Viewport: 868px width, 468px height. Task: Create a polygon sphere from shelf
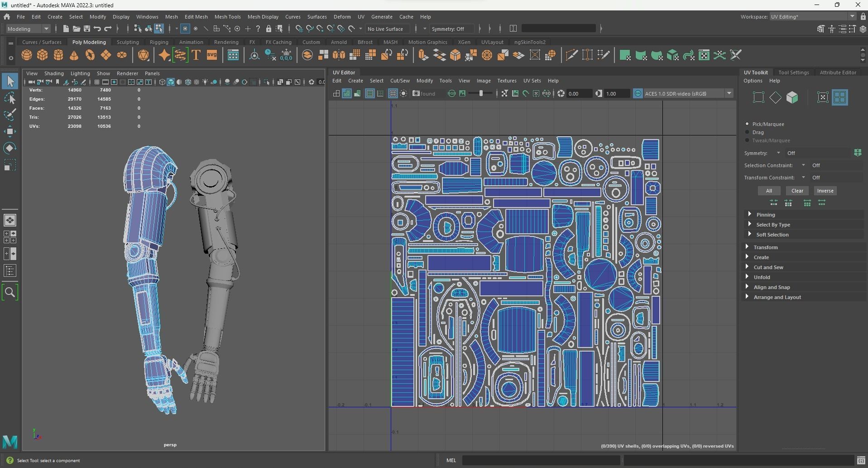27,55
